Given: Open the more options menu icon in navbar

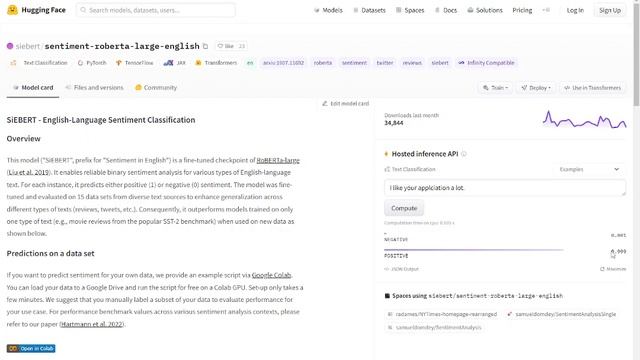Looking at the screenshot, I should (546, 10).
